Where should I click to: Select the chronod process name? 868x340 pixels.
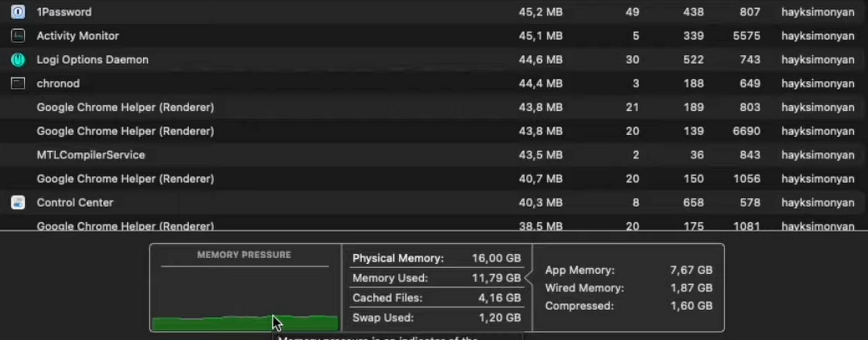click(x=58, y=84)
